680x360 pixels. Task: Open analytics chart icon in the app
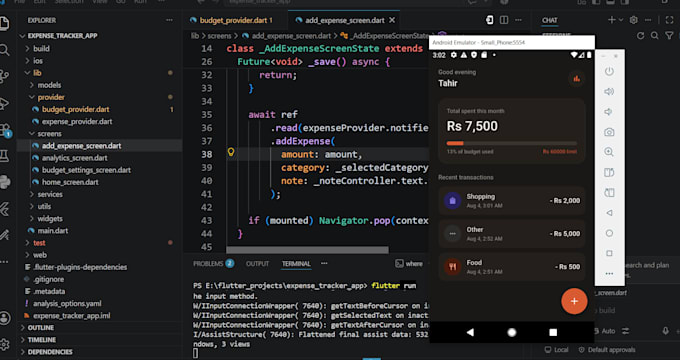coord(576,79)
